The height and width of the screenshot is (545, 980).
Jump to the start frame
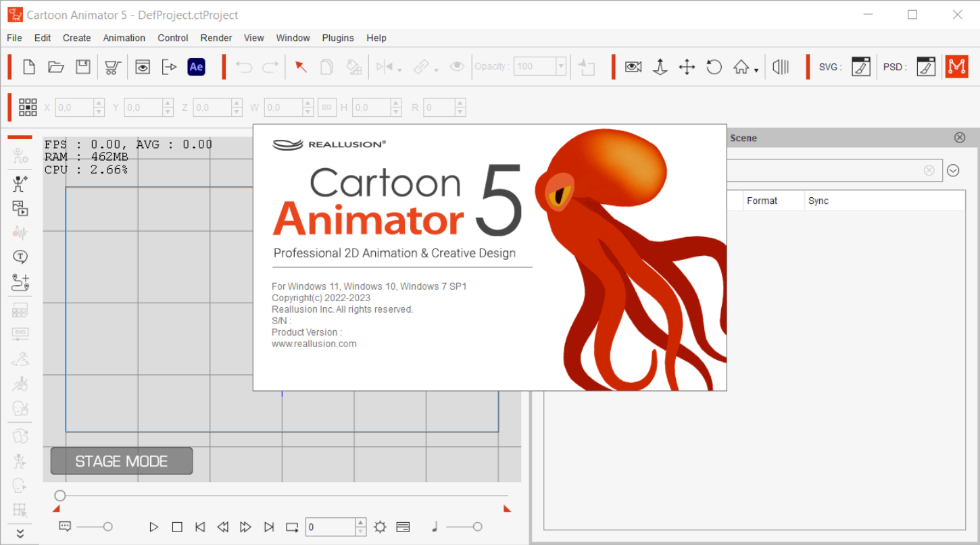[x=200, y=527]
